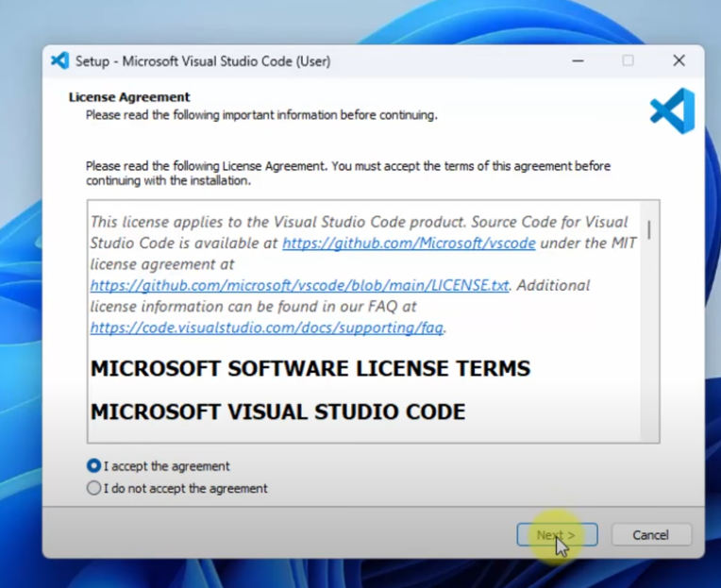Close the Setup dialog with the X

[x=679, y=60]
